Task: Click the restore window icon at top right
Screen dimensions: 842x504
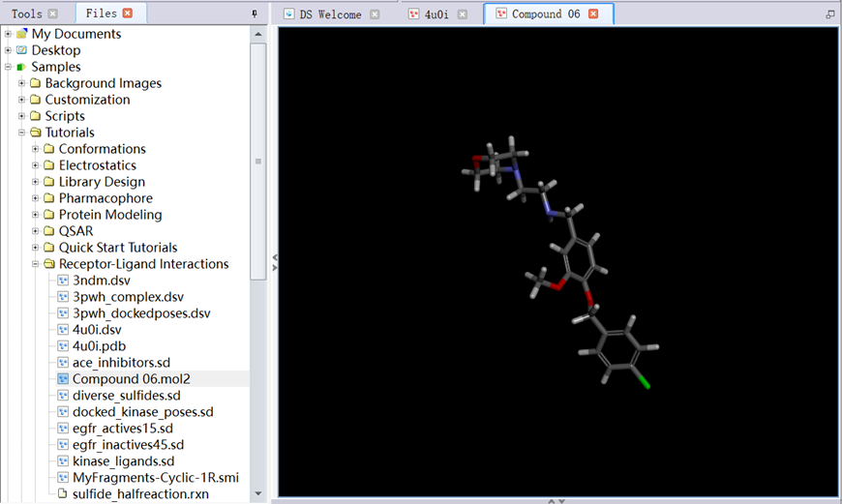Action: [829, 15]
